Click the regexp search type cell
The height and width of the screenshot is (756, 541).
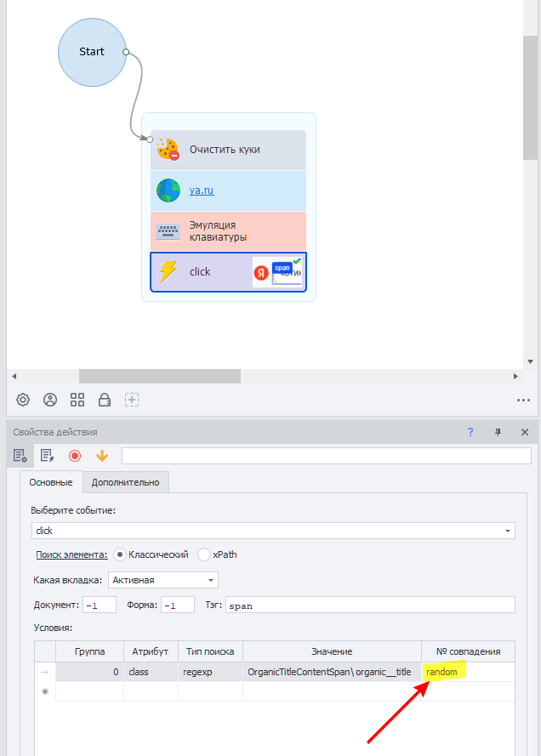click(x=210, y=672)
